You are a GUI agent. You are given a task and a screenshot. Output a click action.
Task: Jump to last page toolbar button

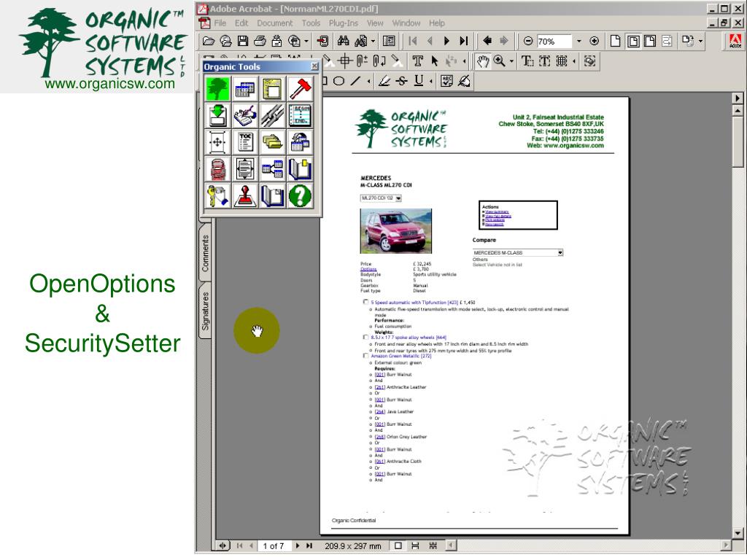[x=463, y=42]
